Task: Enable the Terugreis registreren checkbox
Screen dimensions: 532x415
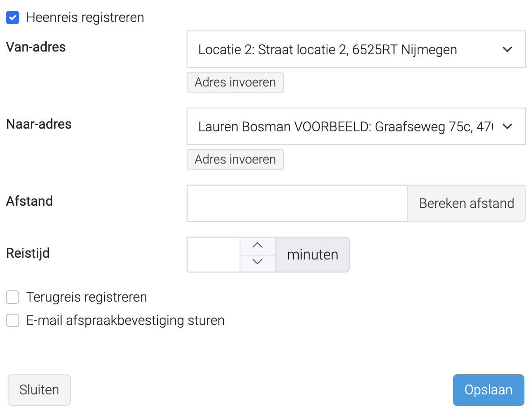Action: click(x=13, y=297)
